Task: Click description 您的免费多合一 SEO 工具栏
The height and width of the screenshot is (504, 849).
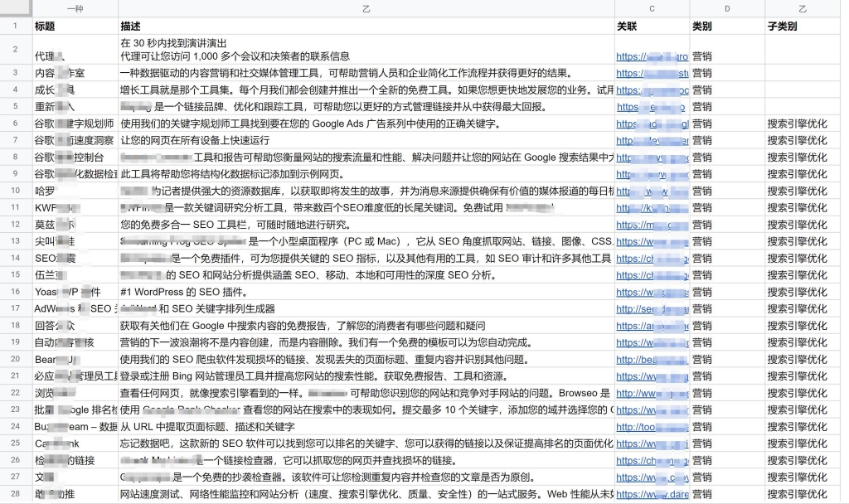Action: (366, 225)
